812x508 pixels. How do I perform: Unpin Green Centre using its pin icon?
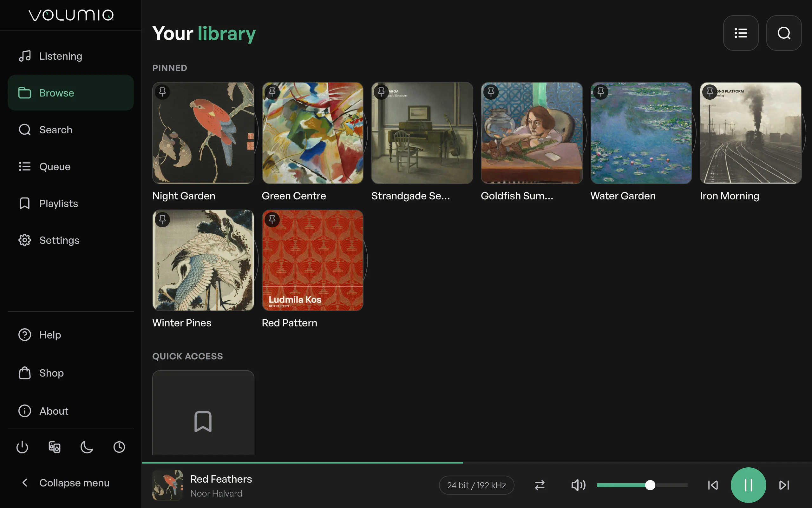coord(272,92)
